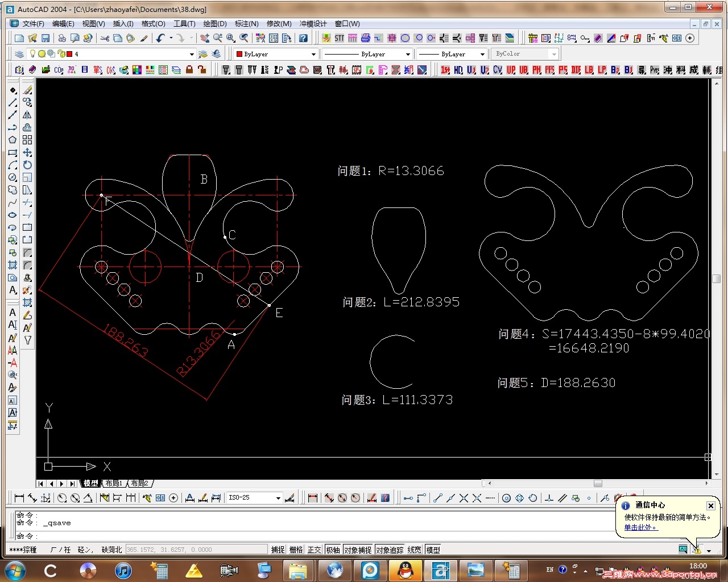Select the Polygon draw tool
Viewport: 728px width, 582px height.
13,140
